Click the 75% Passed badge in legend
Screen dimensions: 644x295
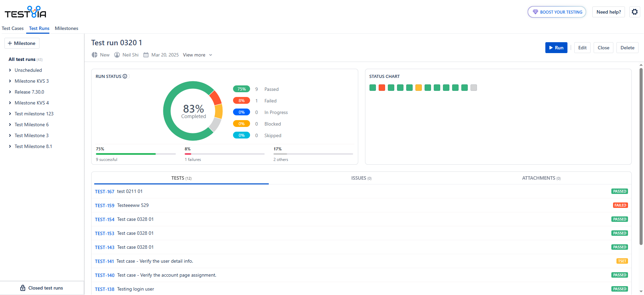(241, 89)
